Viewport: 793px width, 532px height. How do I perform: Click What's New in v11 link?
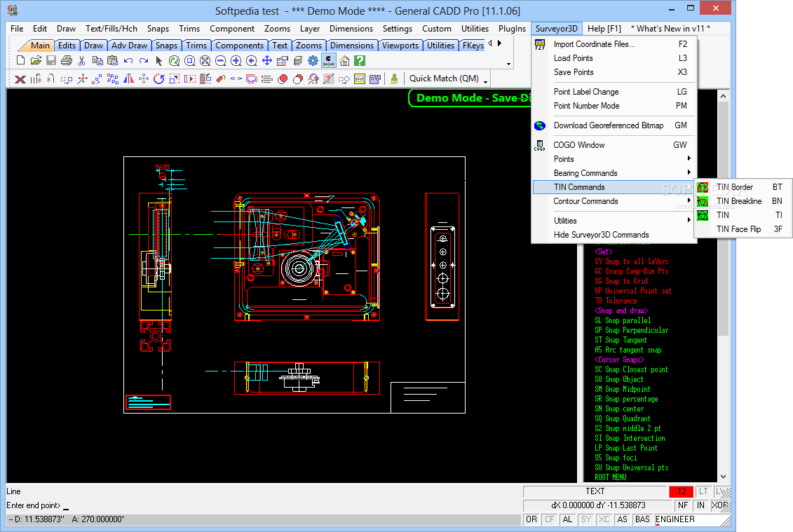[670, 29]
